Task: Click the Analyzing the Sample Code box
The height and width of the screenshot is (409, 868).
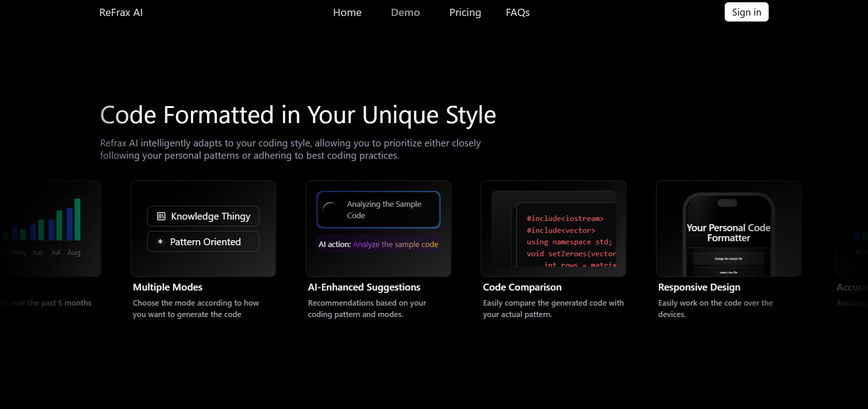Action: click(x=378, y=210)
